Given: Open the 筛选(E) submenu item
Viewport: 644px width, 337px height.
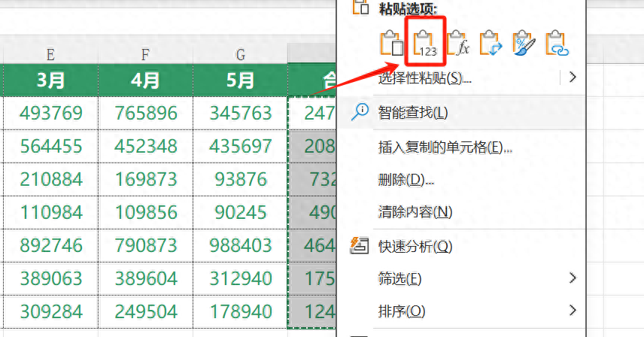Looking at the screenshot, I should pyautogui.click(x=399, y=279).
